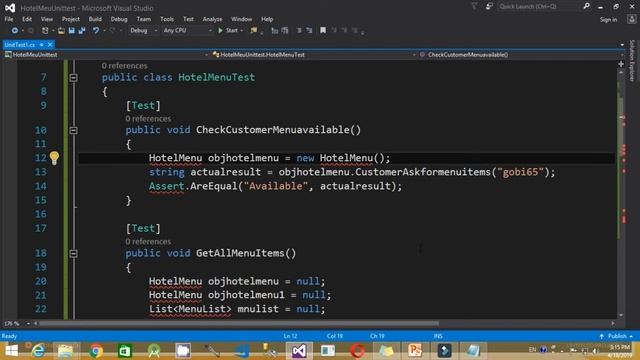Open the View menu

tap(47, 19)
